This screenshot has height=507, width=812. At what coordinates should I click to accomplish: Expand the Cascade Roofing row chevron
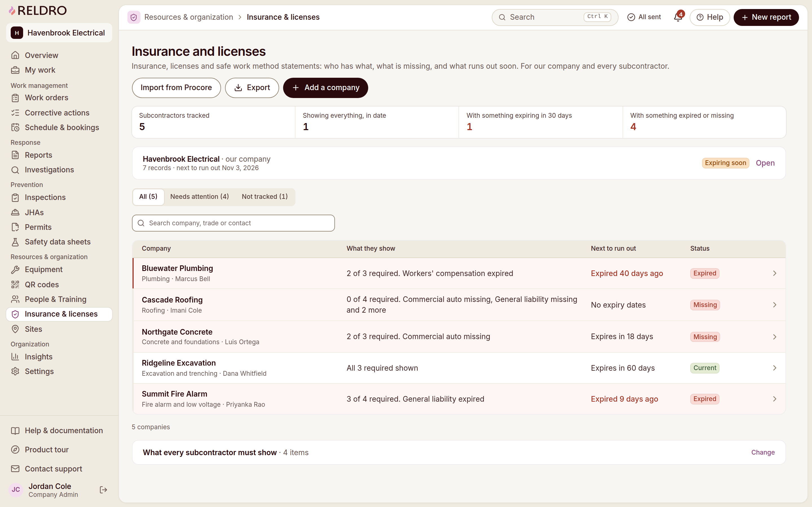pyautogui.click(x=775, y=305)
